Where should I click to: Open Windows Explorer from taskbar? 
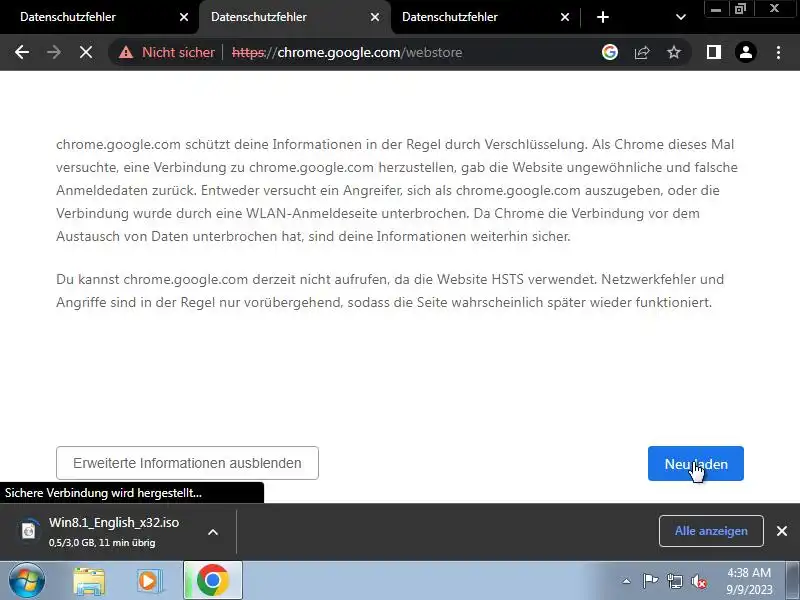pyautogui.click(x=89, y=581)
